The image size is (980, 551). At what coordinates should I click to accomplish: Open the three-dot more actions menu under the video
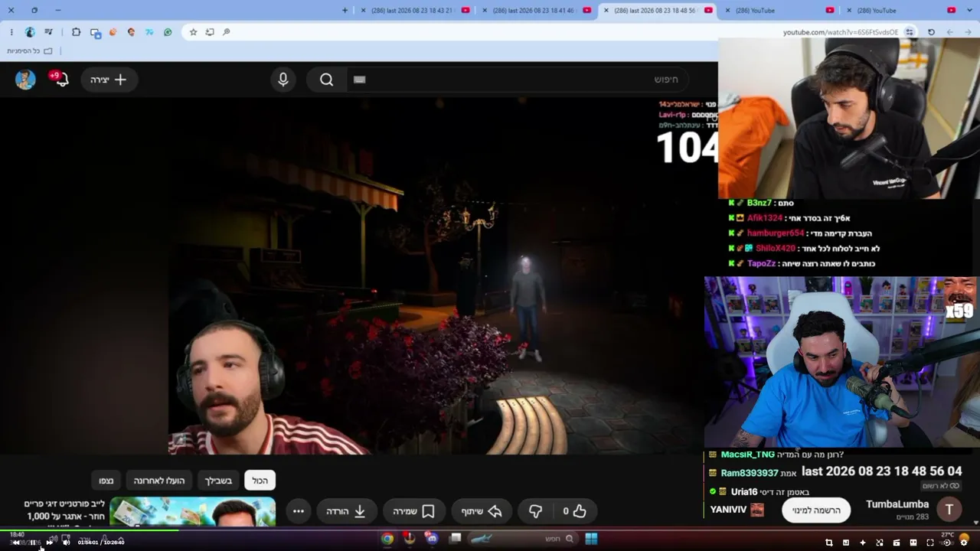(299, 511)
